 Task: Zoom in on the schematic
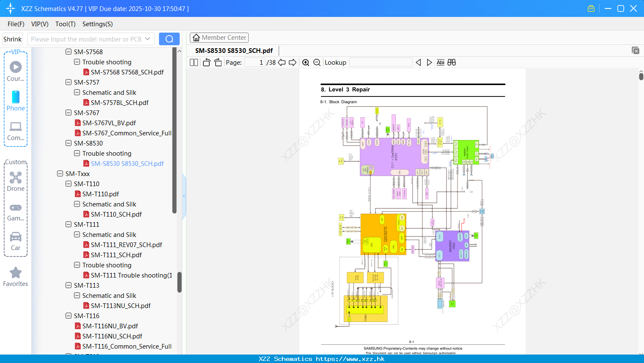point(306,63)
